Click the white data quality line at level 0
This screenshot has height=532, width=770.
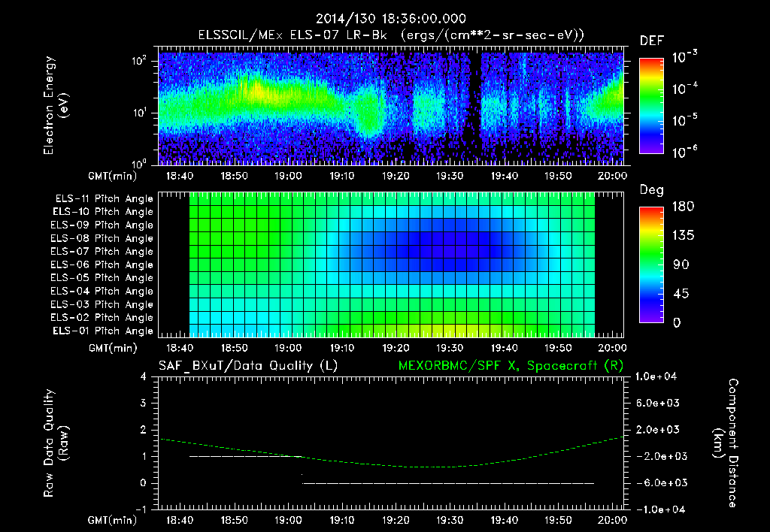(x=448, y=483)
